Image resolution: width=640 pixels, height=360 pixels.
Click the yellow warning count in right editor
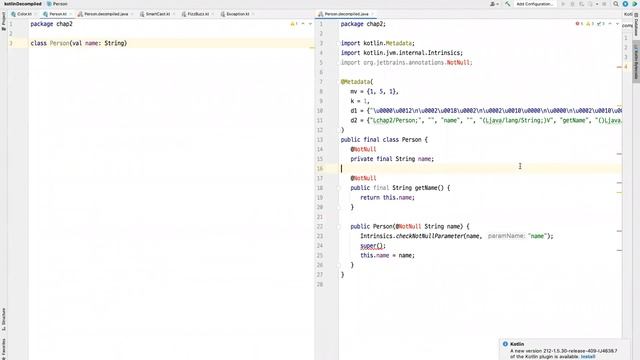[590, 24]
